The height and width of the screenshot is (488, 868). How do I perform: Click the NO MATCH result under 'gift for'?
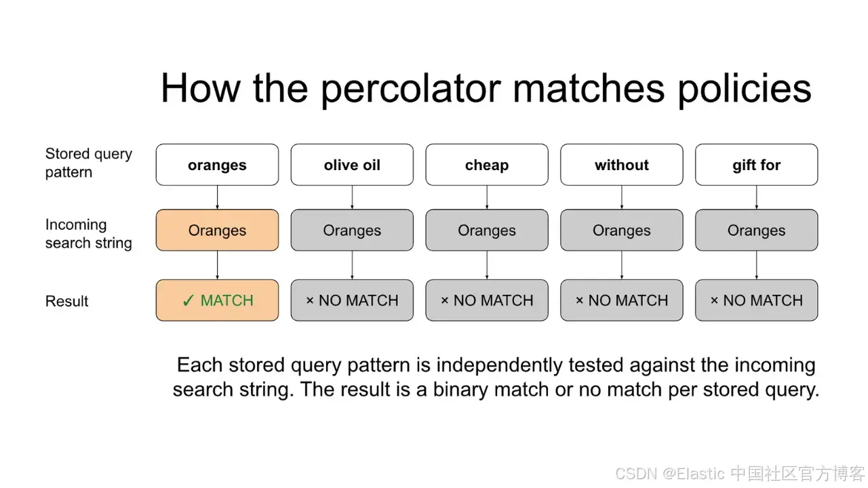(x=757, y=300)
